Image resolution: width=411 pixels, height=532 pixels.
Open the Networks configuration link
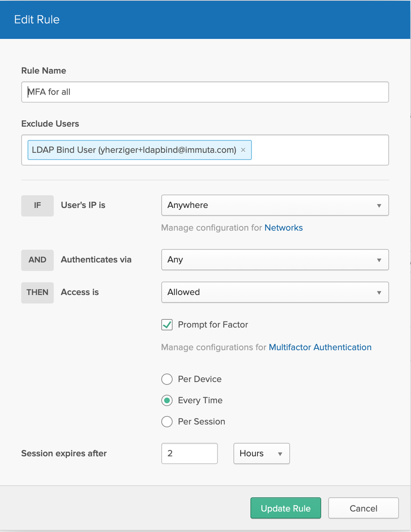pos(283,228)
